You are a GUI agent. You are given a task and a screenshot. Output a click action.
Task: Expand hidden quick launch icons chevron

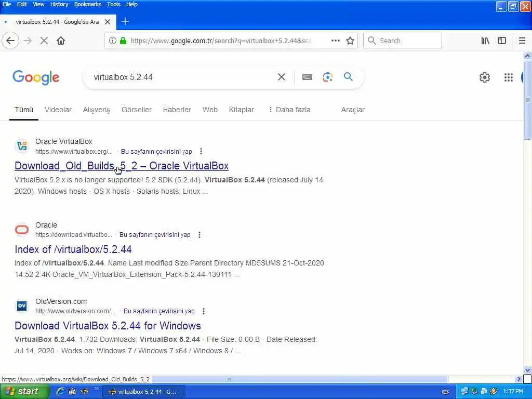pos(96,389)
